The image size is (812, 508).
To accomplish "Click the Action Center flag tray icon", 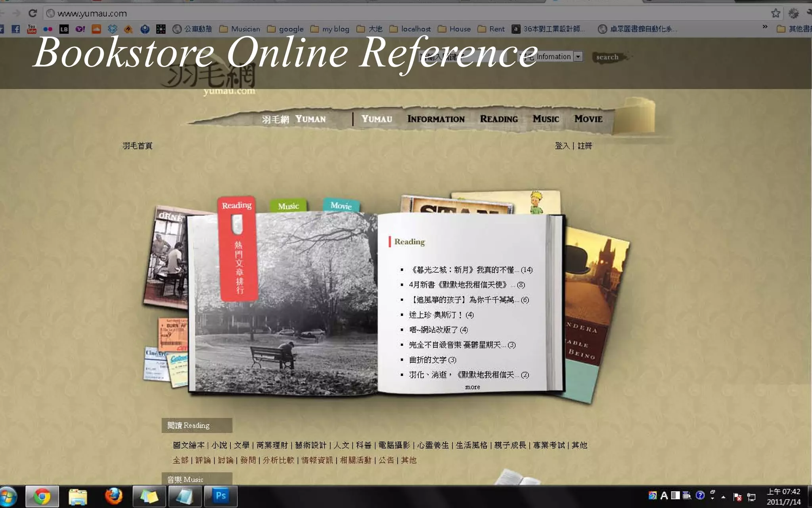I will [x=737, y=497].
